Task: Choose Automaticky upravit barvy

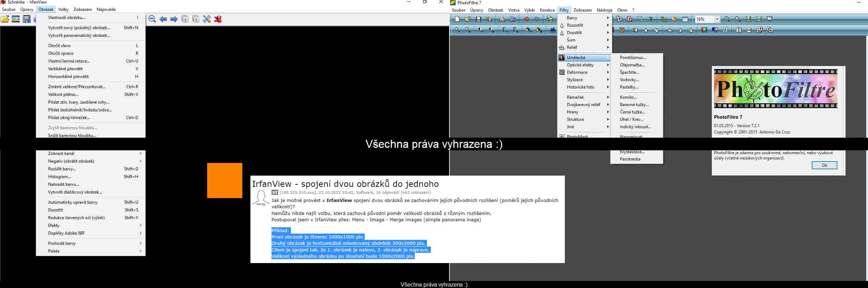Action: click(x=91, y=202)
